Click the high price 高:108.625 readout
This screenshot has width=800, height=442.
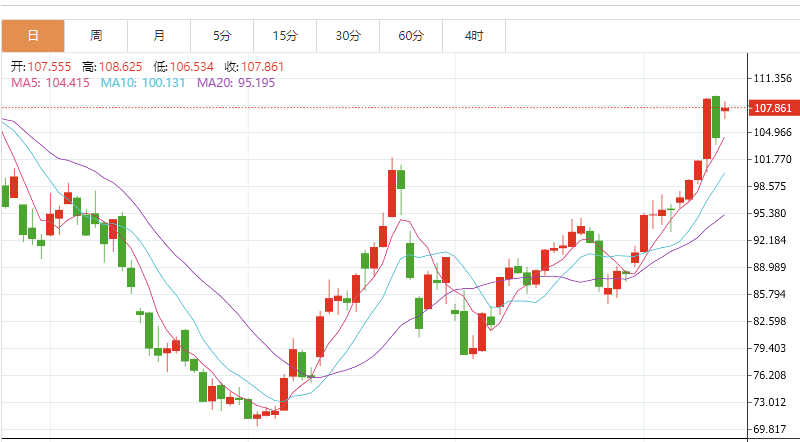click(112, 67)
